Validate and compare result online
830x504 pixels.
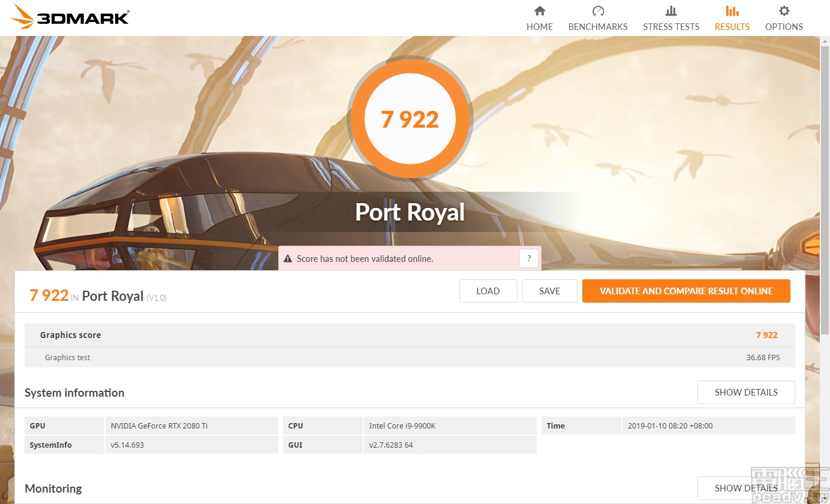tap(685, 291)
